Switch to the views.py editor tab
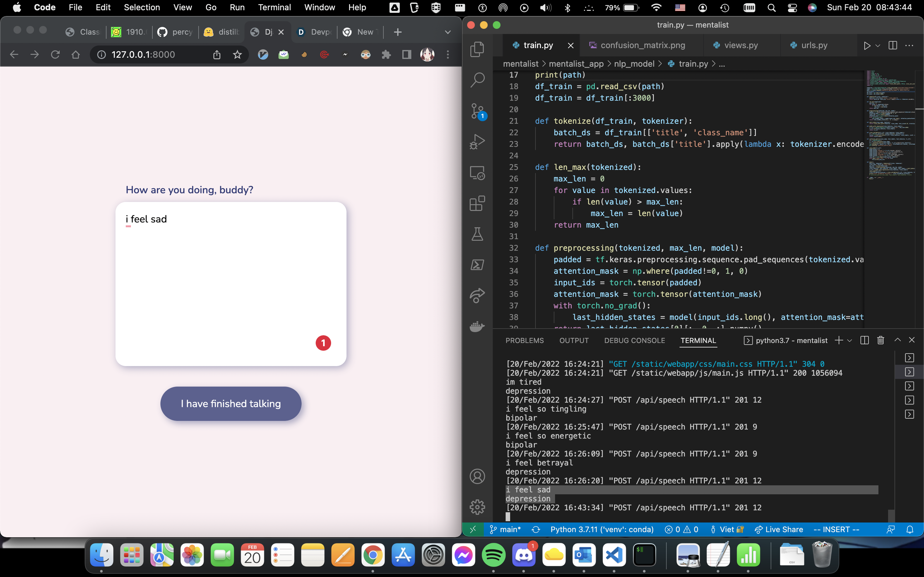Image resolution: width=924 pixels, height=577 pixels. click(x=740, y=46)
